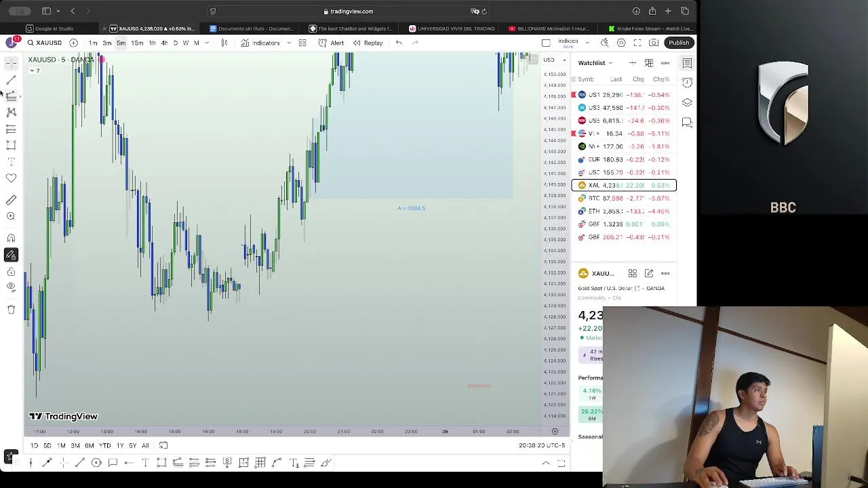The height and width of the screenshot is (488, 868).
Task: Select the text annotation tool in left toolbar
Action: coord(11,161)
